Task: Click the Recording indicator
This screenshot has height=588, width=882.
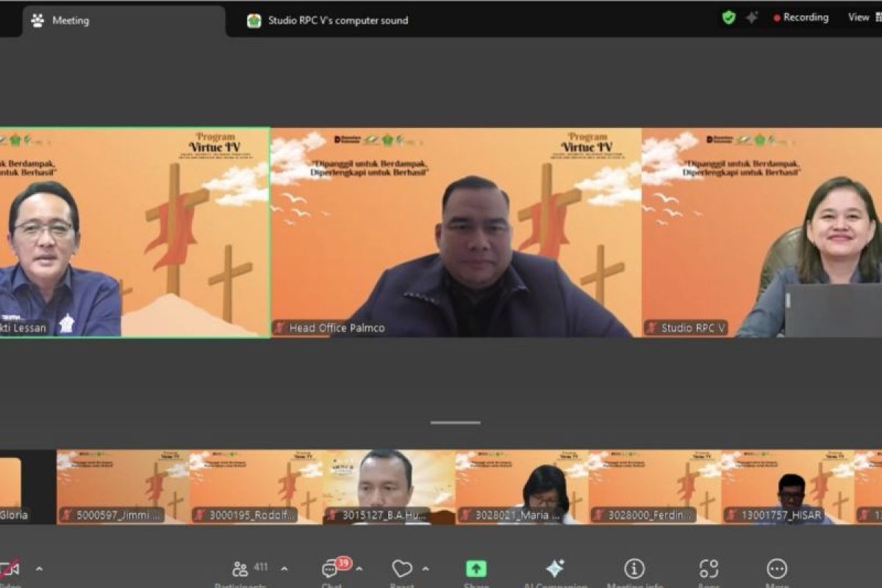Action: coord(801,18)
